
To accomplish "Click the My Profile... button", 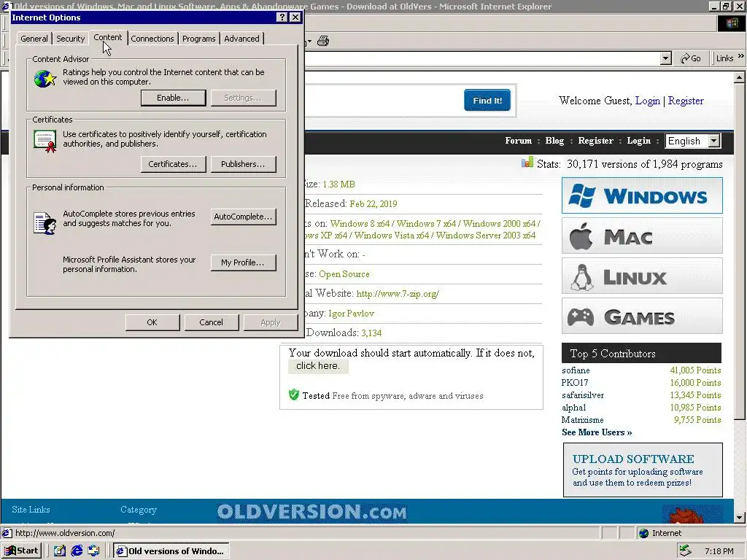I will click(x=243, y=262).
